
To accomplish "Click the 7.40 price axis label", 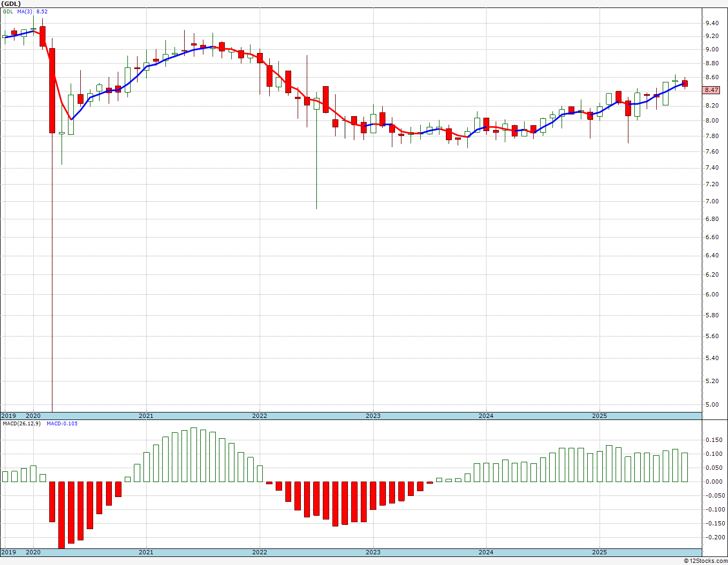I will coord(712,167).
